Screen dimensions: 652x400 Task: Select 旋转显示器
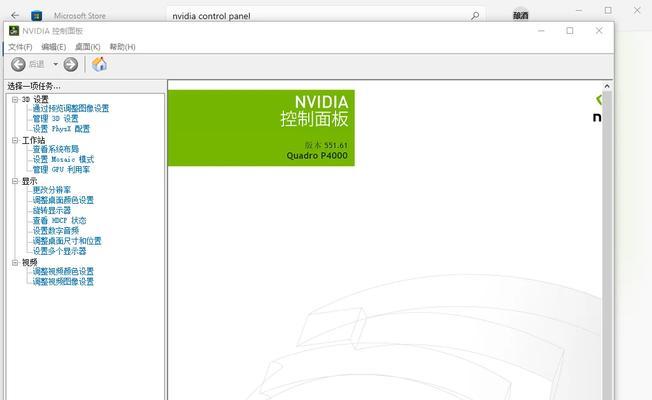[x=52, y=210]
